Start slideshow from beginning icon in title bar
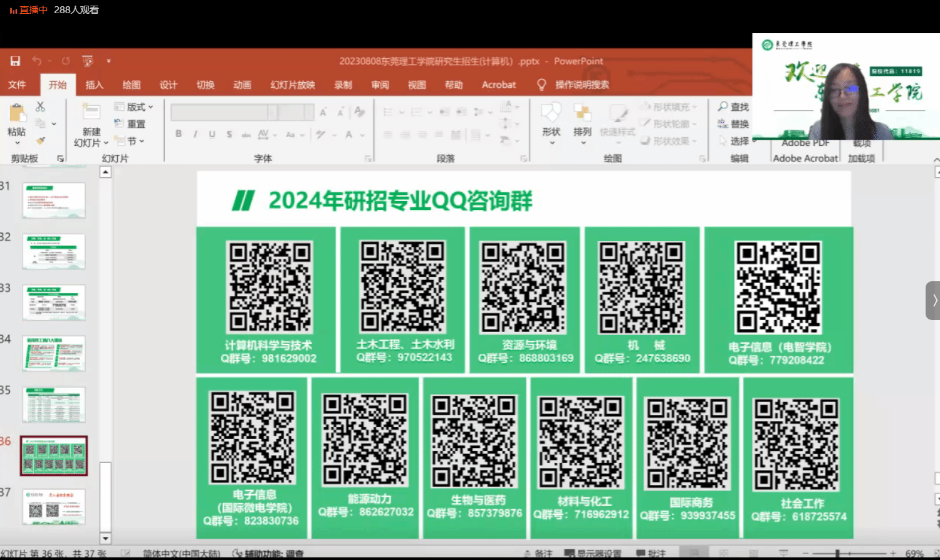 88,61
